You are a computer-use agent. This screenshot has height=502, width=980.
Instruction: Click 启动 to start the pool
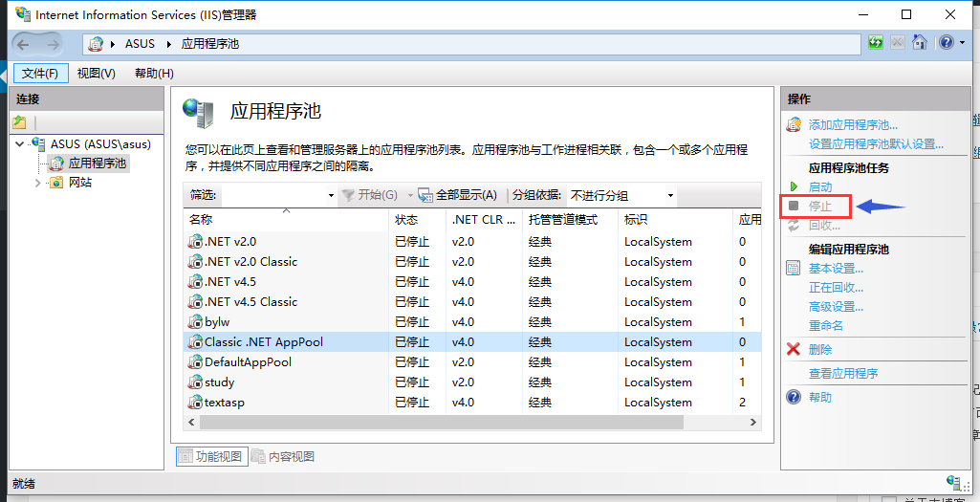point(820,186)
